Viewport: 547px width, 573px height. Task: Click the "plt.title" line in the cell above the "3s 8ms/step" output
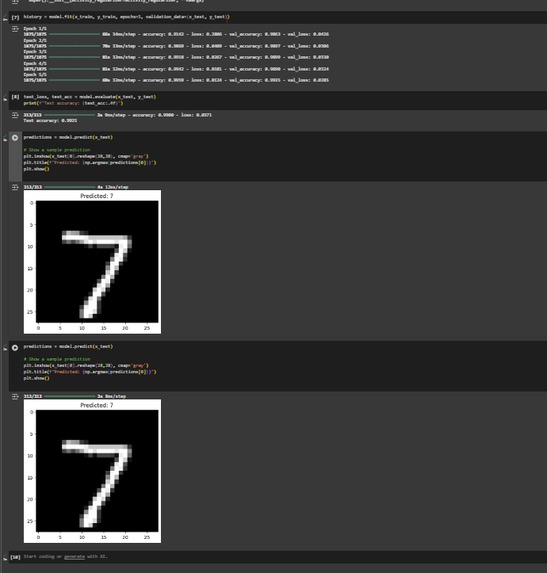(90, 372)
